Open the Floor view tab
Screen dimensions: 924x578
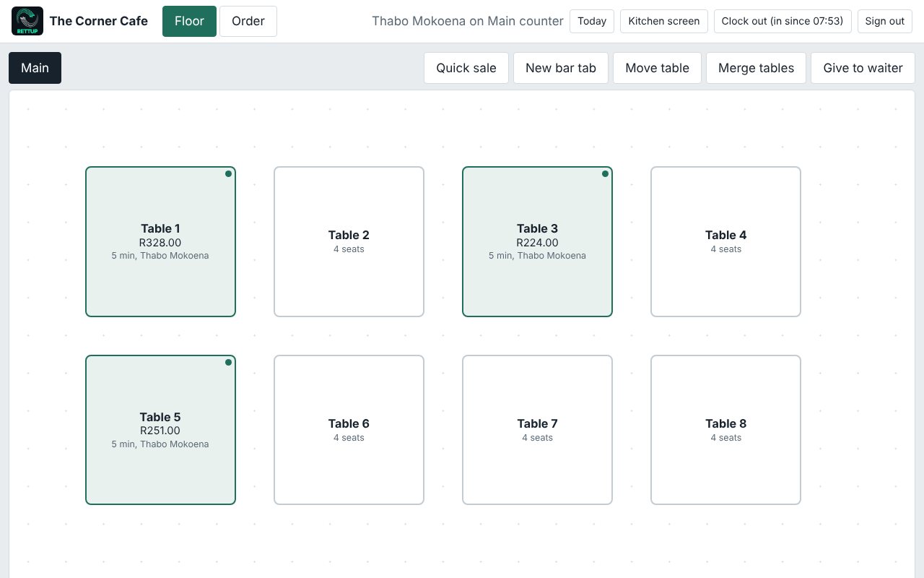[189, 21]
